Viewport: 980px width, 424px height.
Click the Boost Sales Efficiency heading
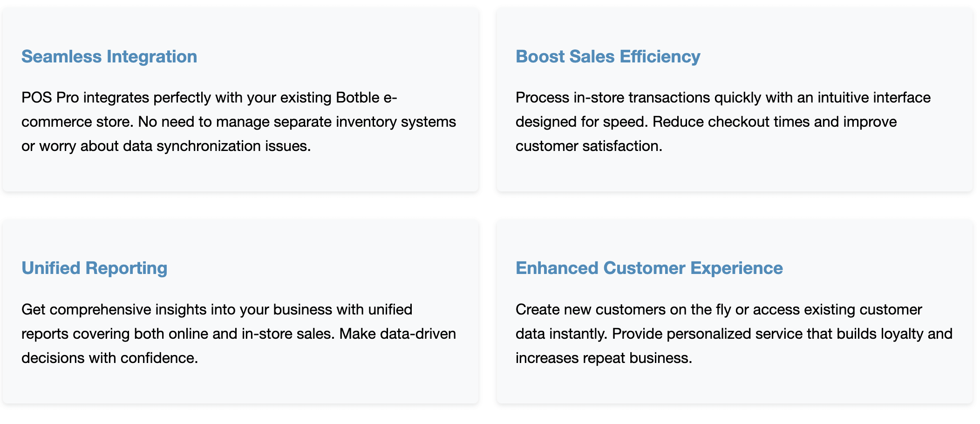click(x=607, y=56)
